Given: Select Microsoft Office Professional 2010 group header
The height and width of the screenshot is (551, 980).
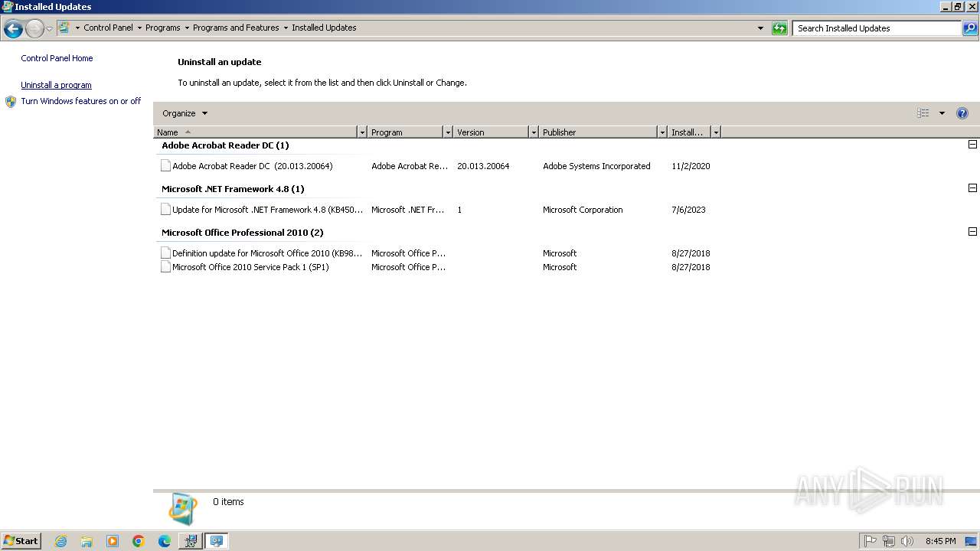Looking at the screenshot, I should pyautogui.click(x=242, y=233).
